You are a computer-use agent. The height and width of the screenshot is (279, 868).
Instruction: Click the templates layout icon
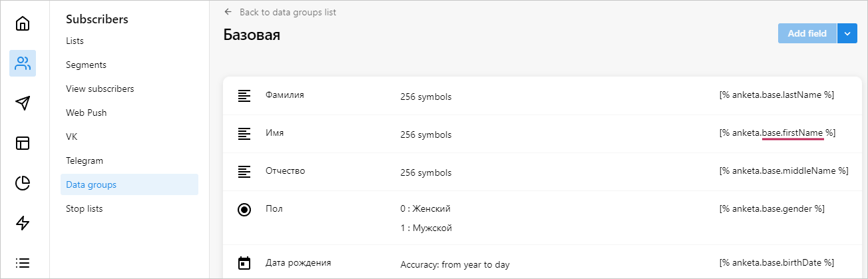point(23,143)
